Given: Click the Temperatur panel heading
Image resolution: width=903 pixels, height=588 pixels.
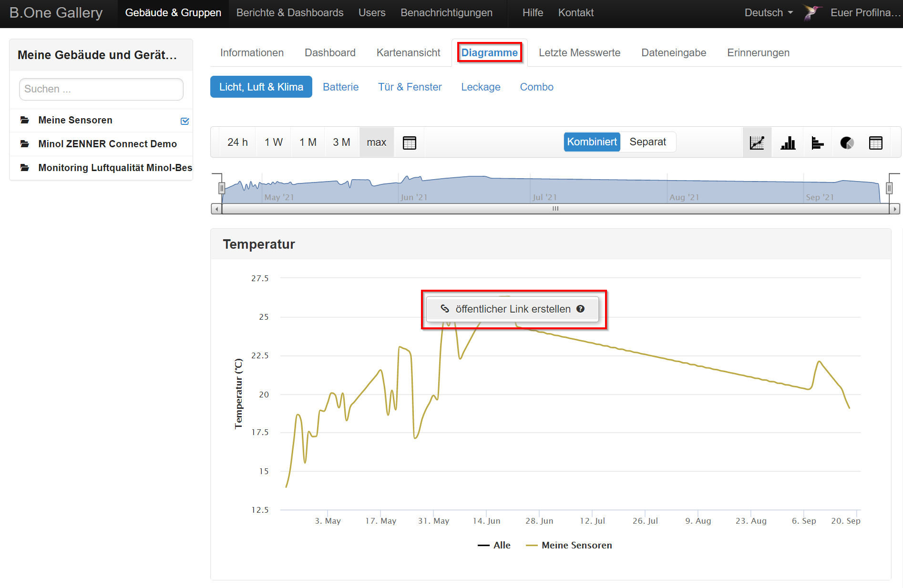Looking at the screenshot, I should click(x=259, y=244).
